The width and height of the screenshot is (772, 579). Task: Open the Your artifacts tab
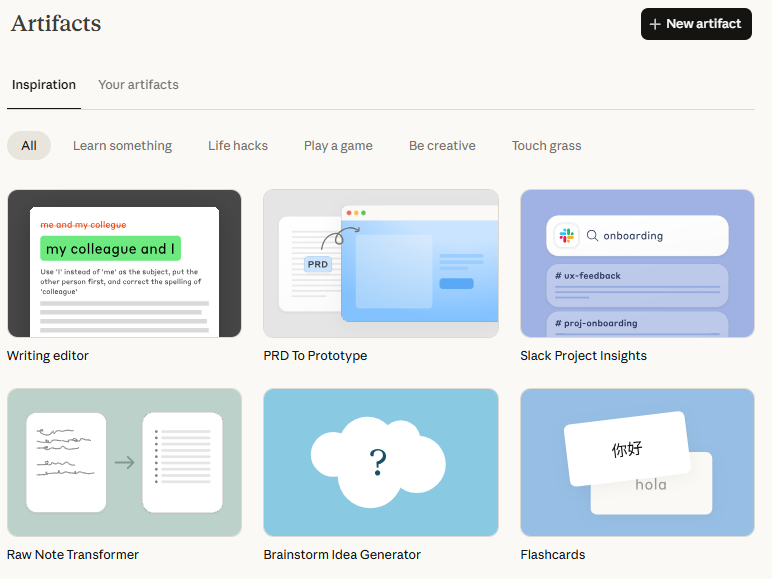[x=138, y=85]
